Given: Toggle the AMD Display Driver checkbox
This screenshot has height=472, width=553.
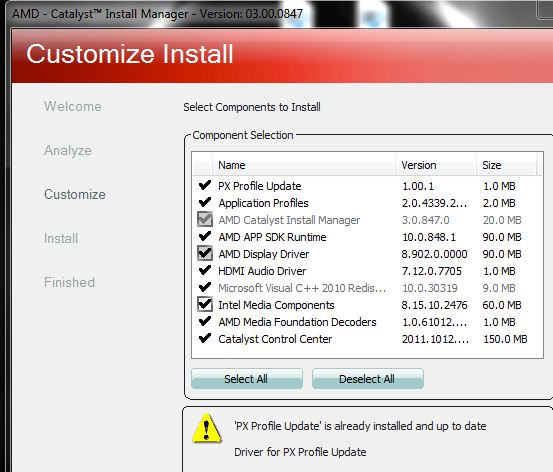Looking at the screenshot, I should pos(205,253).
